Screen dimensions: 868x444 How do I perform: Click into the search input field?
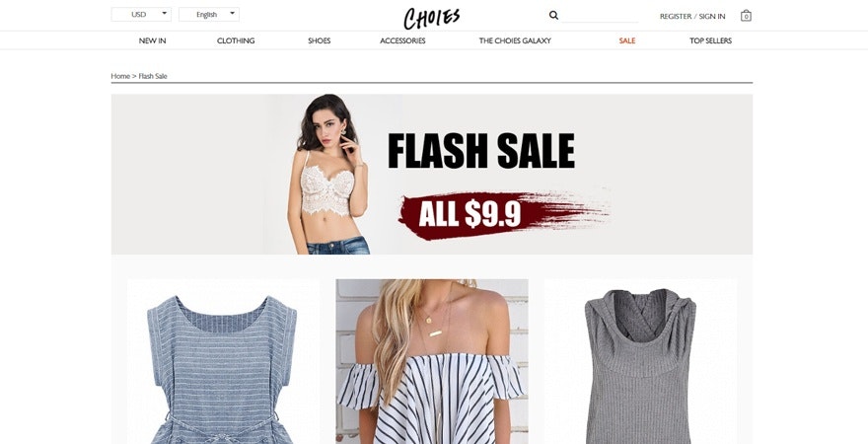click(600, 16)
